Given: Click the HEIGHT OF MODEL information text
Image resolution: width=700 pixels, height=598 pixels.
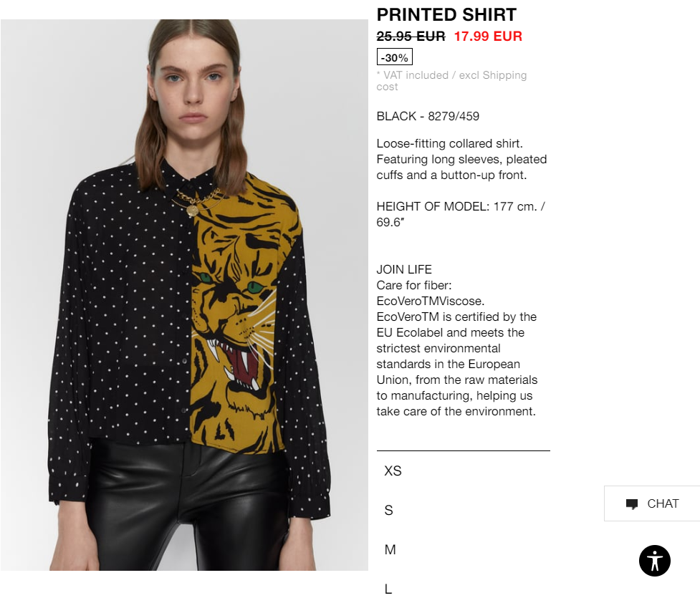Looking at the screenshot, I should click(461, 214).
